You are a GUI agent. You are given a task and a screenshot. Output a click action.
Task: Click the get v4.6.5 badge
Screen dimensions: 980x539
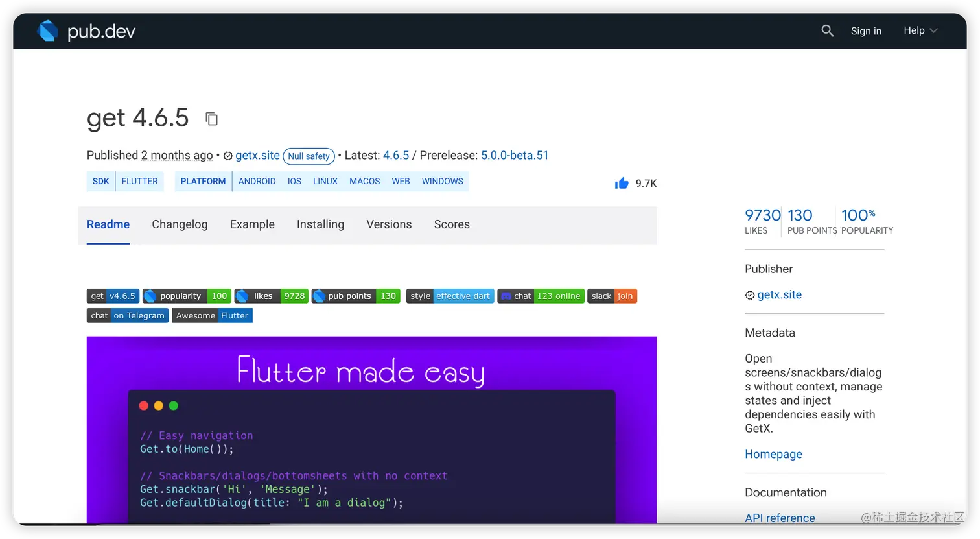113,296
